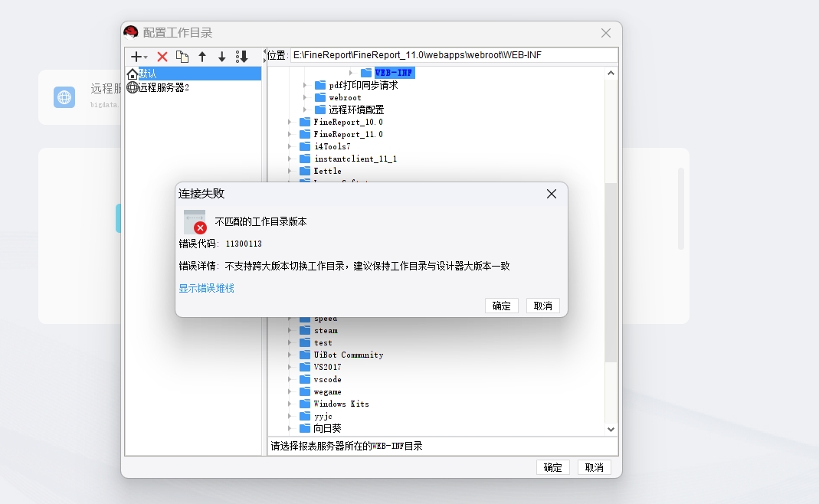Select the VS2017 folder
This screenshot has width=819, height=504.
point(327,367)
